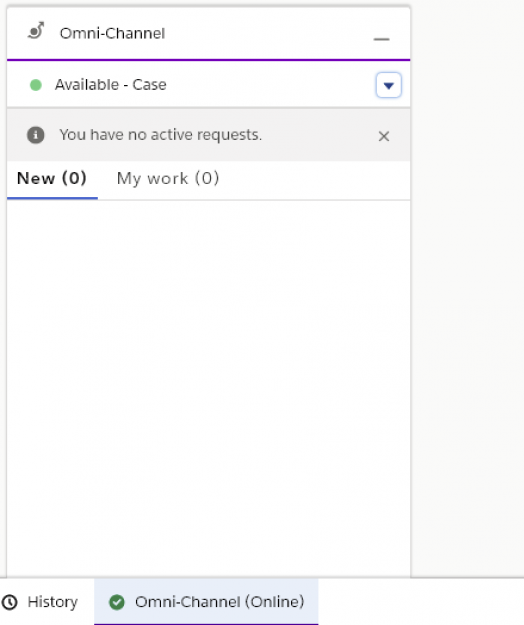Click the green Online checkmark icon
The width and height of the screenshot is (524, 625).
(x=117, y=602)
